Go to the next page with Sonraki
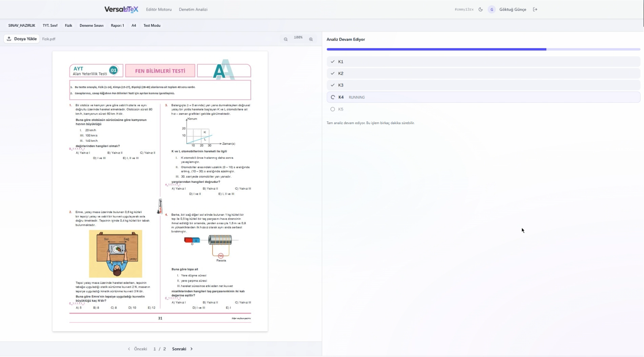Viewport: 644px width, 357px height. pyautogui.click(x=182, y=349)
